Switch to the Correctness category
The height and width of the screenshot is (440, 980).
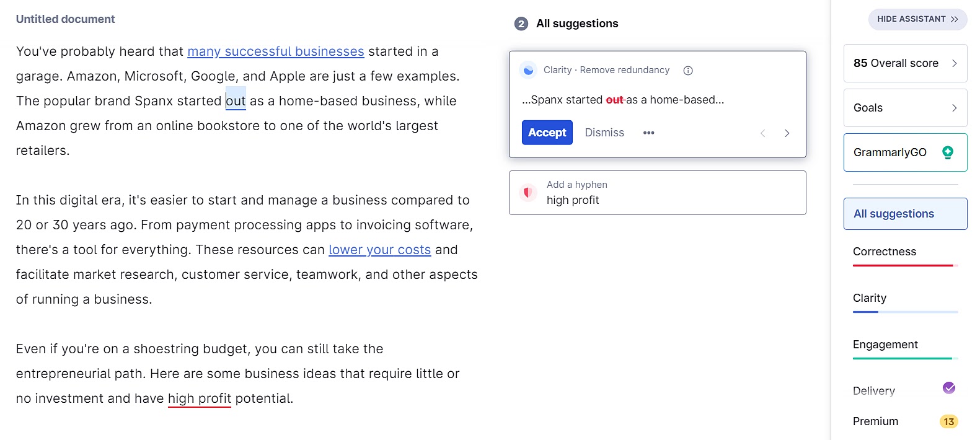point(885,252)
